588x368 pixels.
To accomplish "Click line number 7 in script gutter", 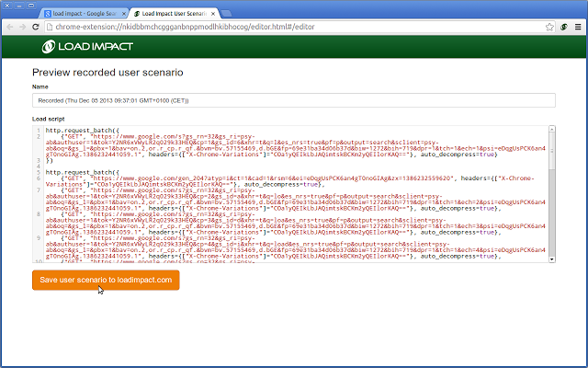I will pyautogui.click(x=39, y=190).
